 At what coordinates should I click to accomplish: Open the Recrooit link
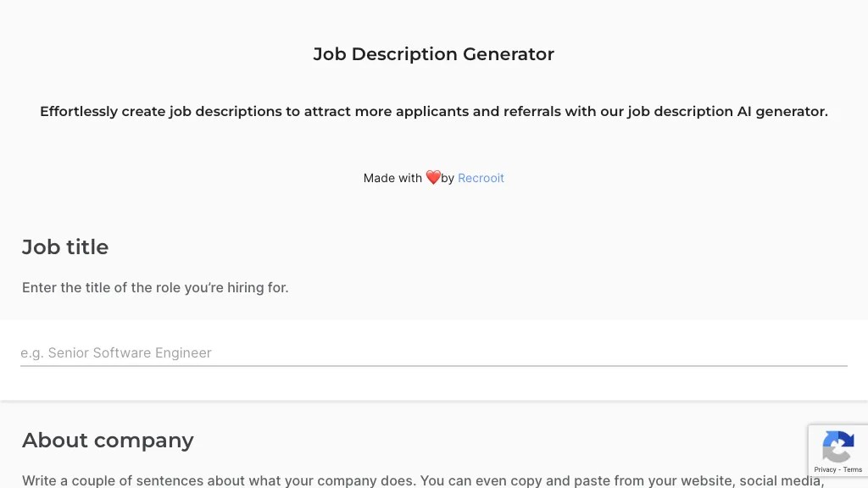coord(481,178)
